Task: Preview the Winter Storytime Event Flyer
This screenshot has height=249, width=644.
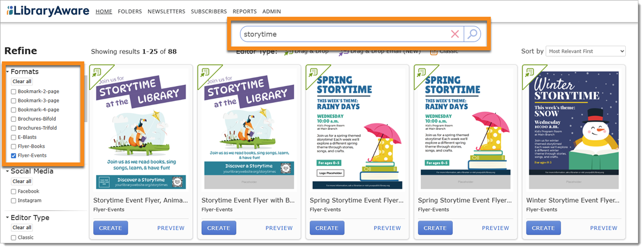Action: click(604, 228)
